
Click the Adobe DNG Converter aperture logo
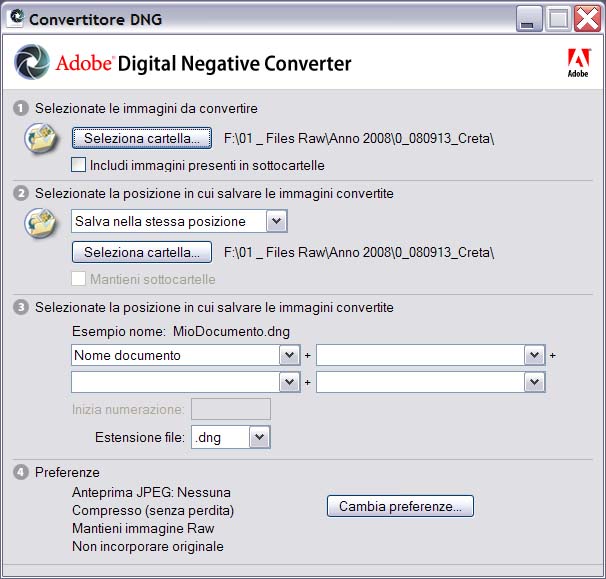pyautogui.click(x=32, y=62)
